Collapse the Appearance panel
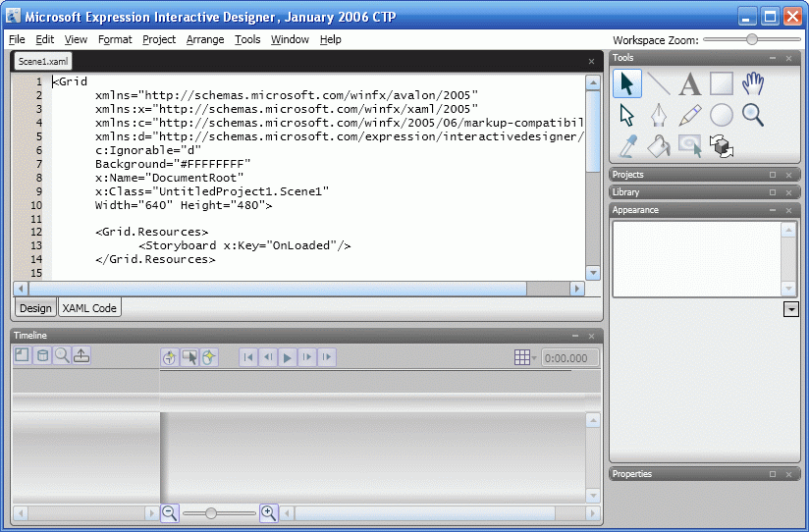 point(773,210)
